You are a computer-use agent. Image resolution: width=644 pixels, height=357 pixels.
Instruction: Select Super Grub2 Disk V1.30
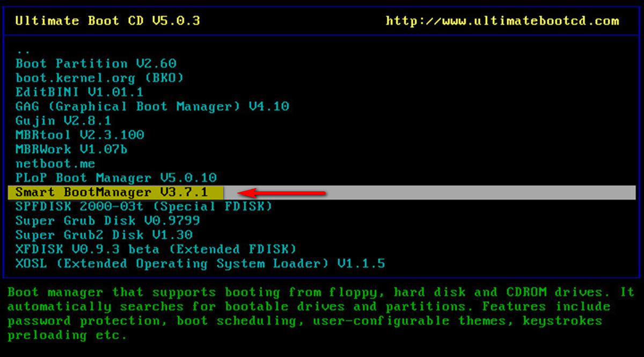coord(104,235)
